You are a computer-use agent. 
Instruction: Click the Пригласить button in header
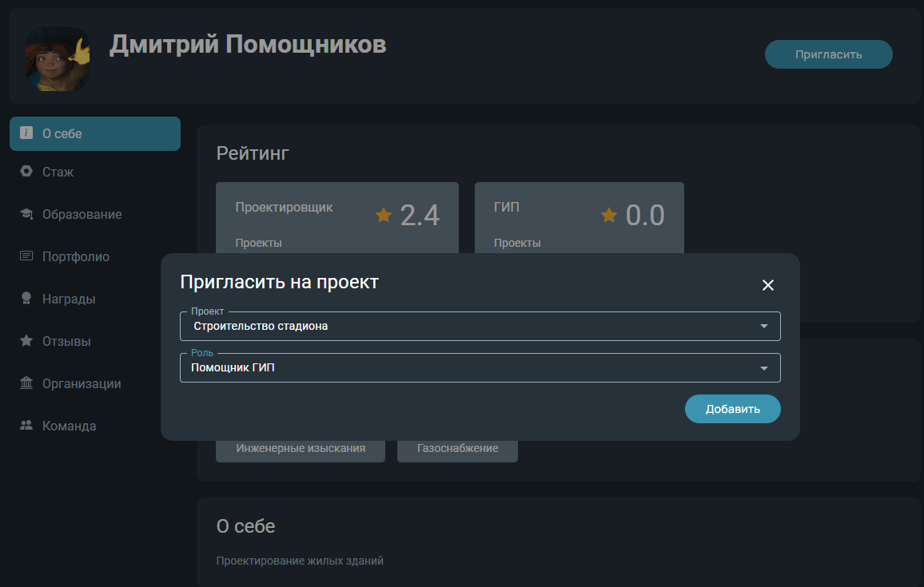828,54
